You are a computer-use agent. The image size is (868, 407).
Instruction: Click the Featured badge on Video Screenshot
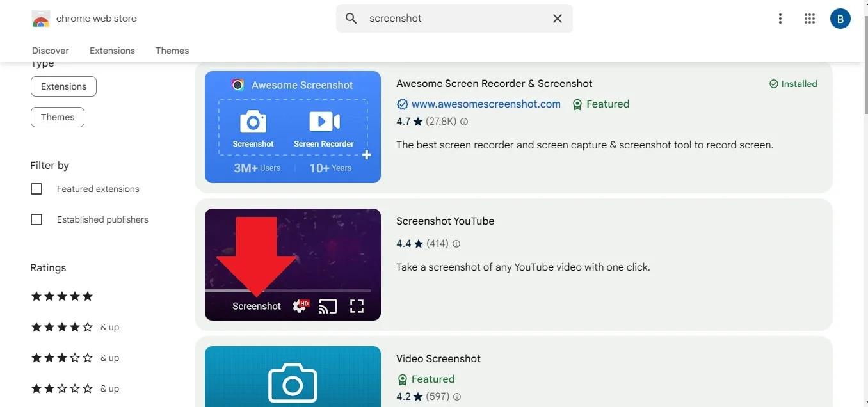(x=426, y=379)
